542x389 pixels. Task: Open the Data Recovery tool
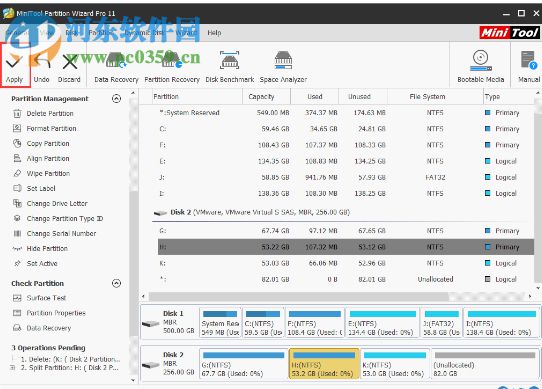point(116,67)
